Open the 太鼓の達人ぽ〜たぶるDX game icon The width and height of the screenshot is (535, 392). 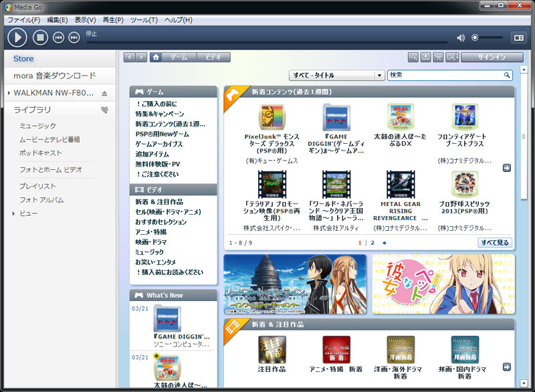pyautogui.click(x=401, y=117)
